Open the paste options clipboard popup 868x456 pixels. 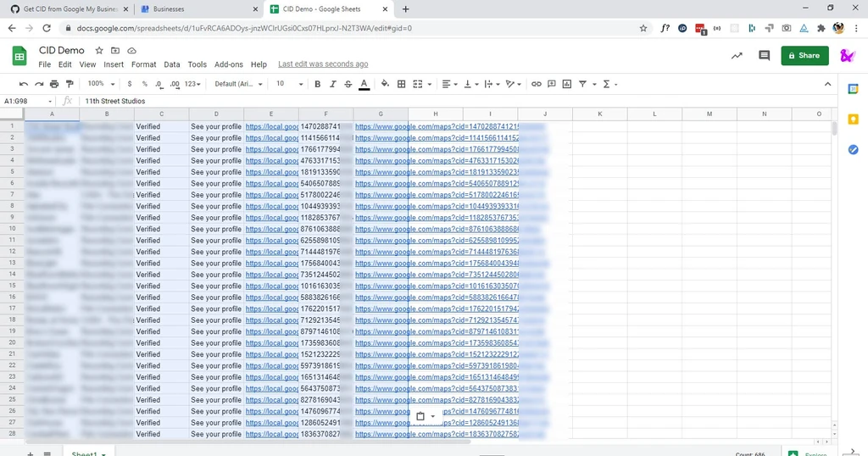(426, 416)
